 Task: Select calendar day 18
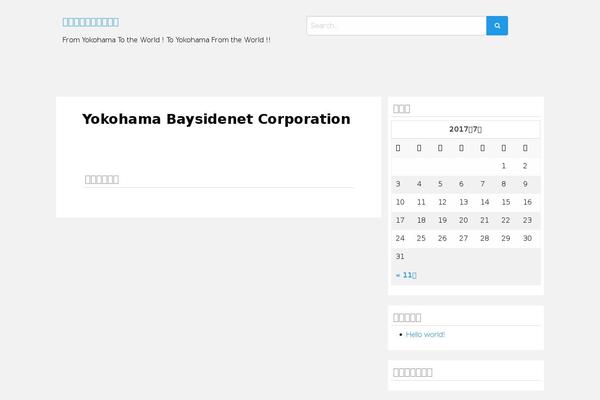pyautogui.click(x=421, y=220)
